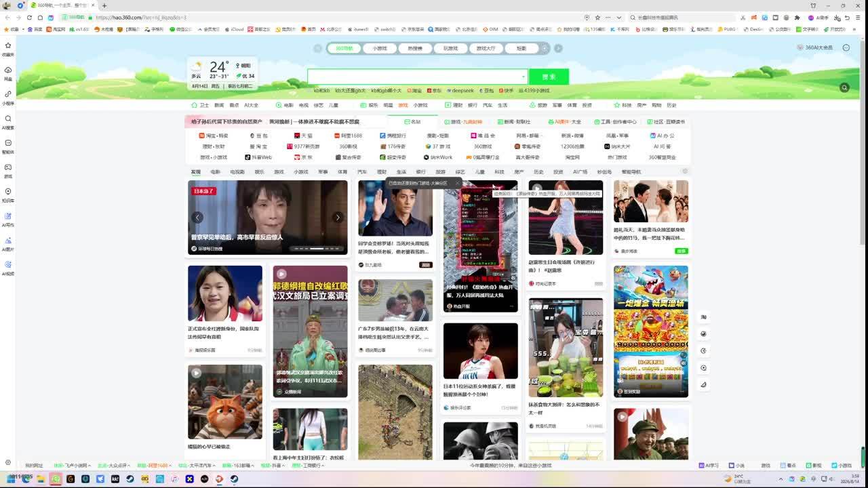Expand the search engine dropdown arrow
This screenshot has width=868, height=488.
[523, 77]
